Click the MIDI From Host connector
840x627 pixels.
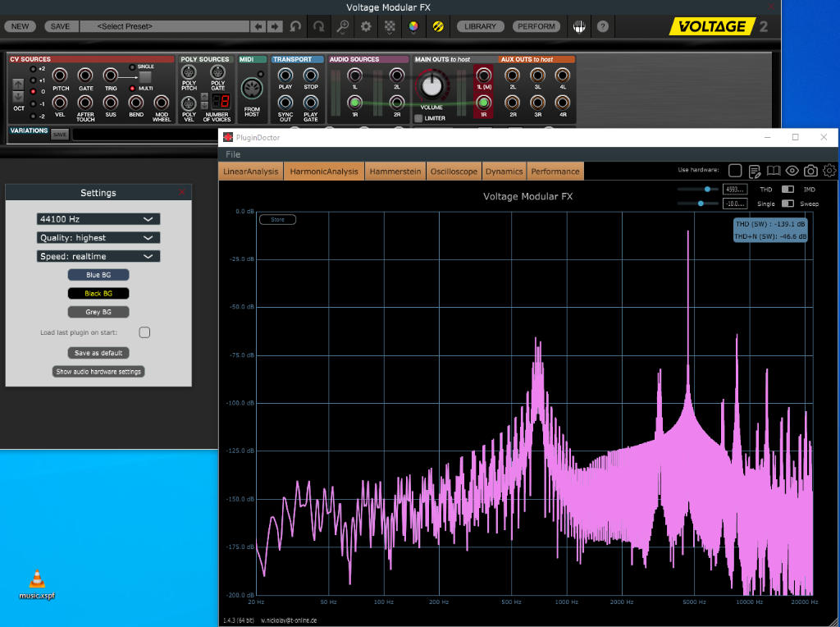coord(251,89)
